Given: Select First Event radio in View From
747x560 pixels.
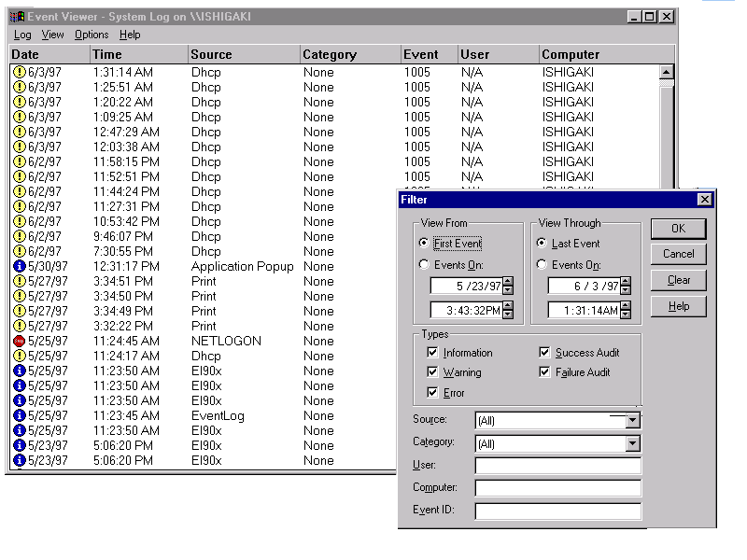Looking at the screenshot, I should pos(424,243).
